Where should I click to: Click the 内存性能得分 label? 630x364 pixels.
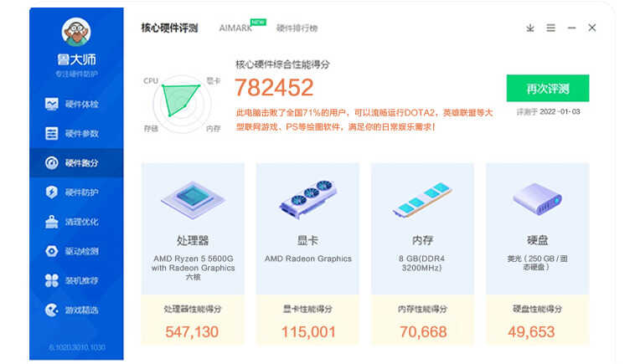pos(422,309)
